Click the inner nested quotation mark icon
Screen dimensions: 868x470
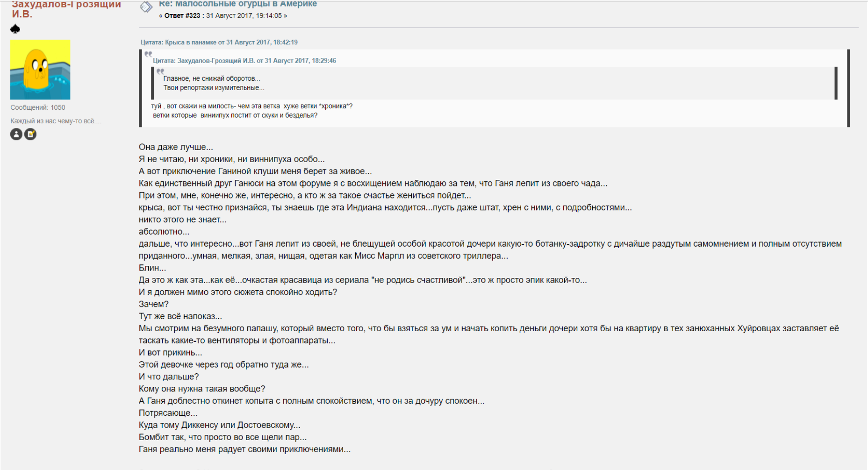(x=160, y=71)
